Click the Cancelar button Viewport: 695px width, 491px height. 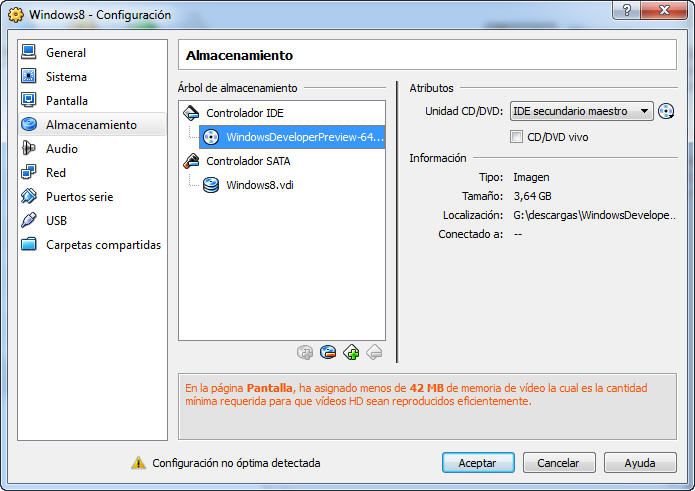tap(559, 463)
